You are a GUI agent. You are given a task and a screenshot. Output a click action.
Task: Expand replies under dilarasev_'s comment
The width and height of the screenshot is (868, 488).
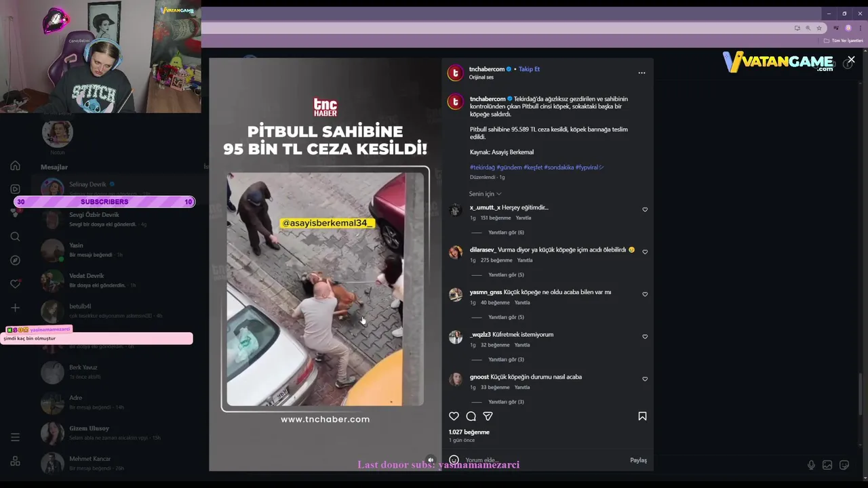[x=506, y=274]
